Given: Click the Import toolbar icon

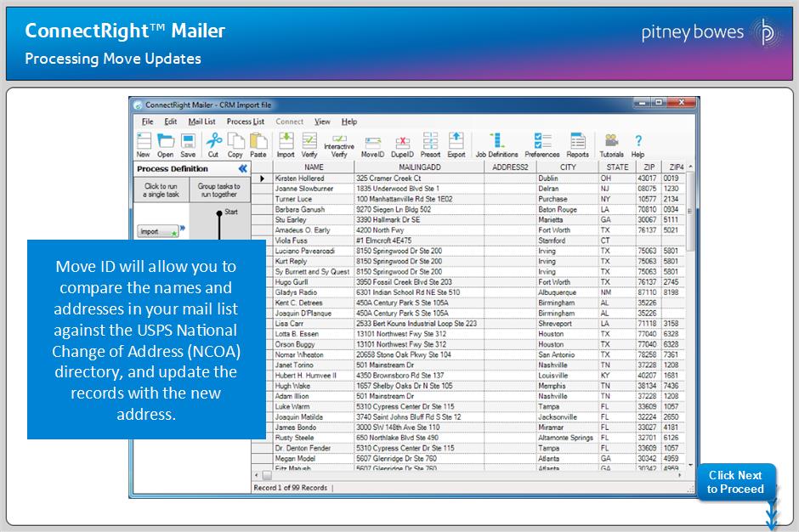Looking at the screenshot, I should 286,144.
